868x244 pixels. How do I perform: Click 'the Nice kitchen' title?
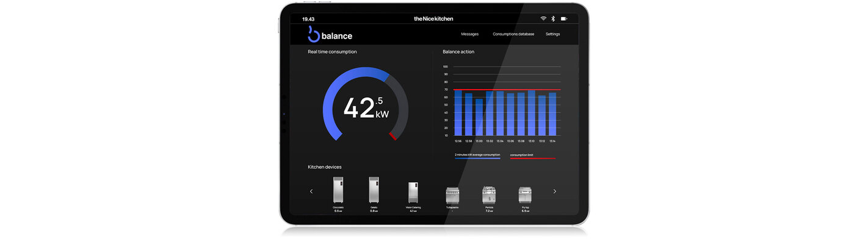[x=433, y=19]
